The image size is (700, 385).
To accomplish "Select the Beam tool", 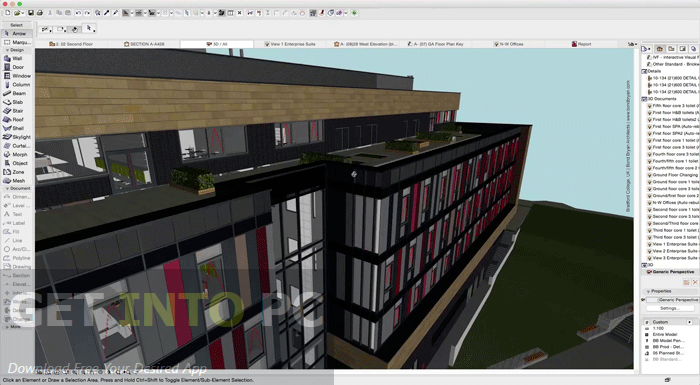I will (17, 93).
